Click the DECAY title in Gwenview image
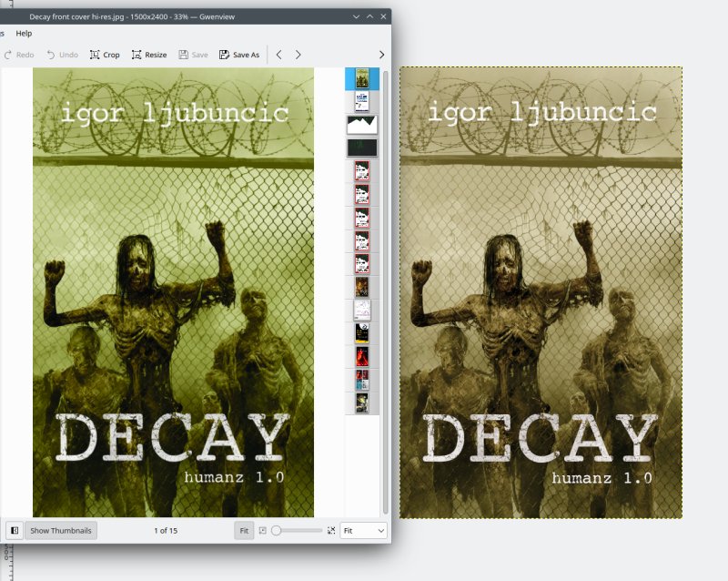 coord(173,437)
